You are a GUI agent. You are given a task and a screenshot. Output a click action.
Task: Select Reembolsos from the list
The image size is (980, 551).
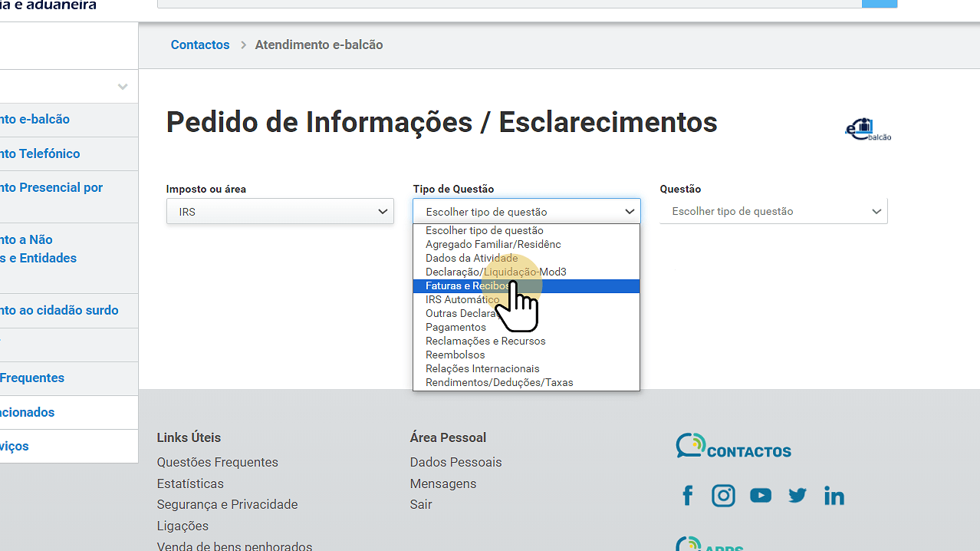[455, 355]
